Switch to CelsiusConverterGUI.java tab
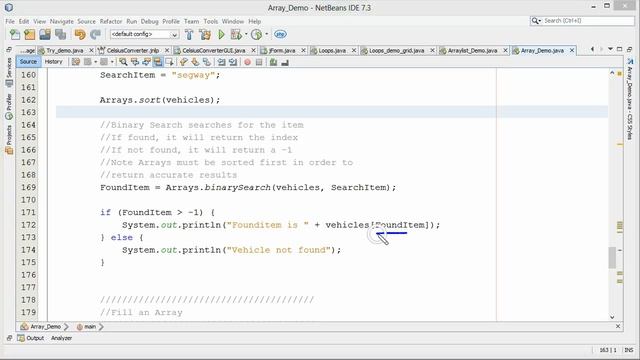 pos(213,51)
